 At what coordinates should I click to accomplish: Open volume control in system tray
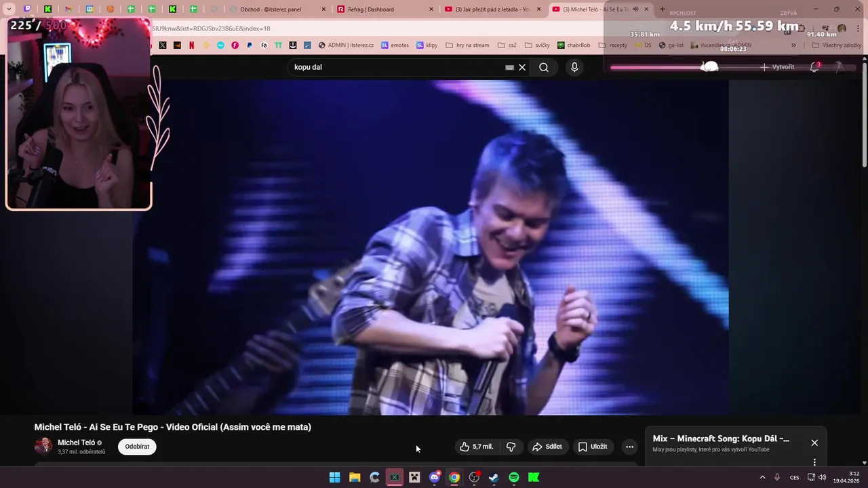coord(823,477)
